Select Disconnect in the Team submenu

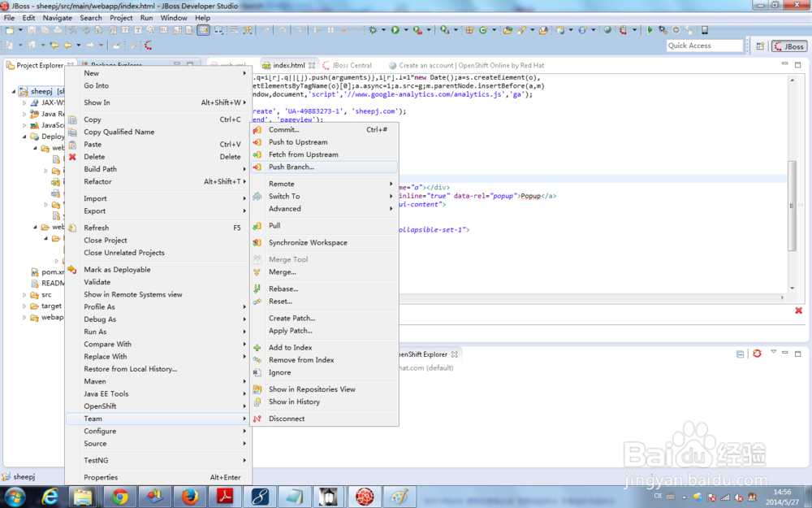[324, 419]
